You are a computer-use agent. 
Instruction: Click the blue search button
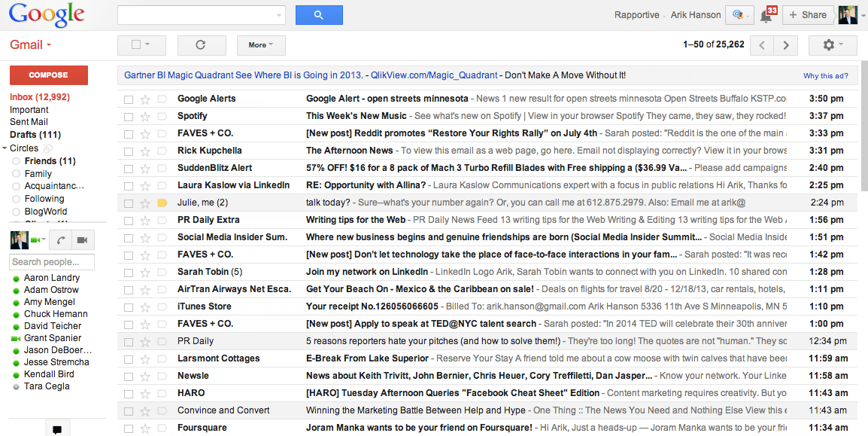319,15
